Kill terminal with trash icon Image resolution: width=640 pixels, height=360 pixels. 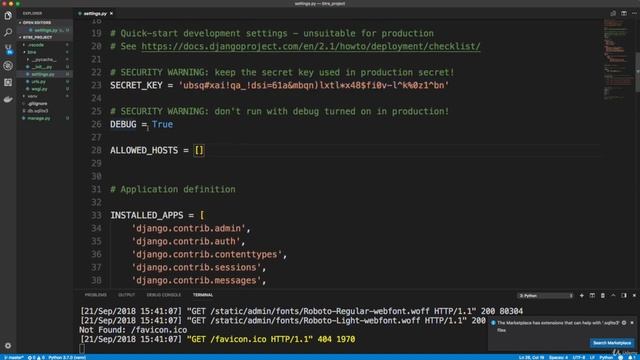(602, 296)
